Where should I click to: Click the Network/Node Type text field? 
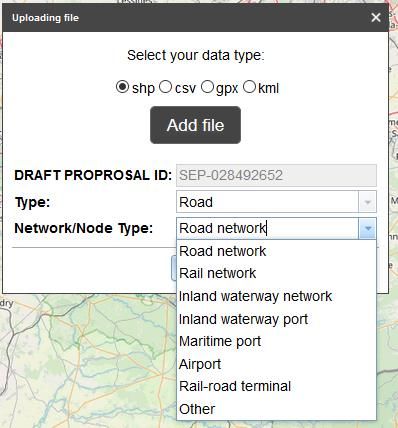(267, 228)
